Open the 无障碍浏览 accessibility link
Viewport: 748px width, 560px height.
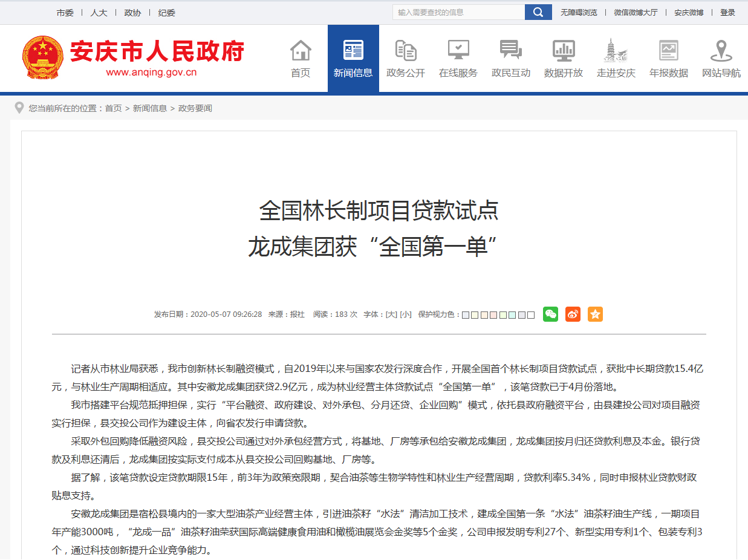(x=579, y=12)
